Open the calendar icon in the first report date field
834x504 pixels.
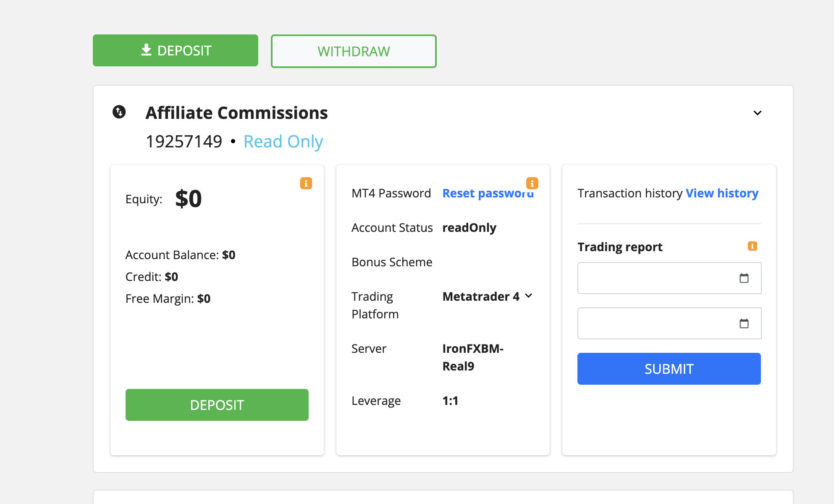click(744, 278)
